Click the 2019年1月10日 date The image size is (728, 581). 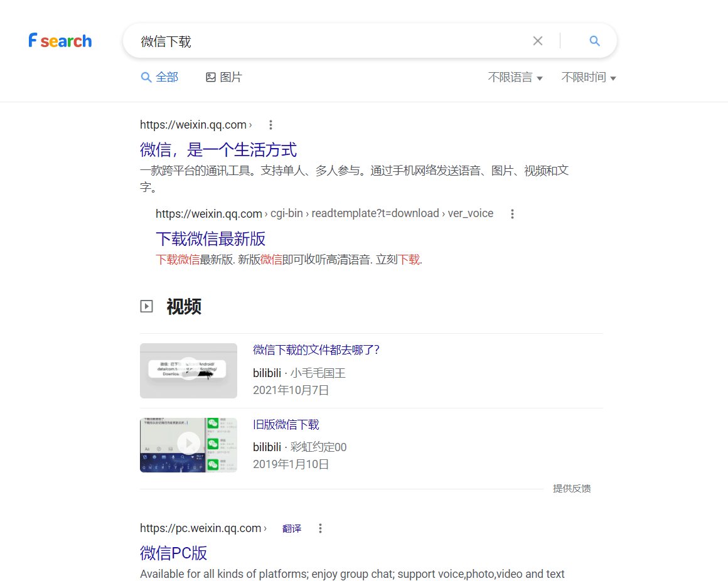tap(291, 464)
